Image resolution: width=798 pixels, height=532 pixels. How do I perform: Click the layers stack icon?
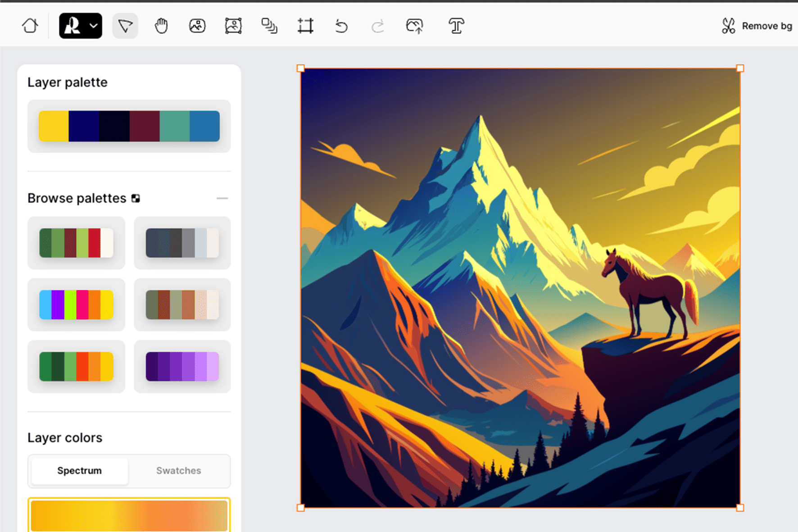[x=269, y=26]
